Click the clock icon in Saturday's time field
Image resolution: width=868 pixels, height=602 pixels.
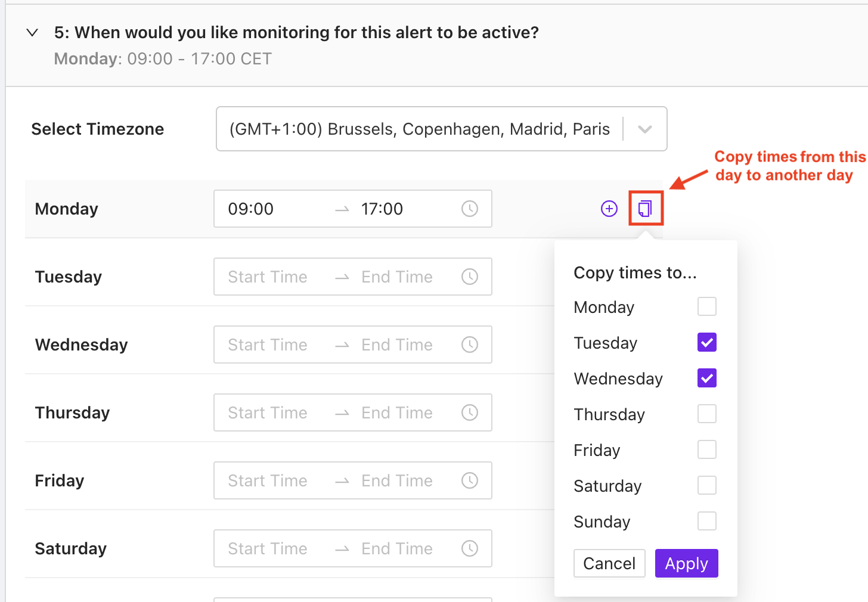(x=470, y=548)
